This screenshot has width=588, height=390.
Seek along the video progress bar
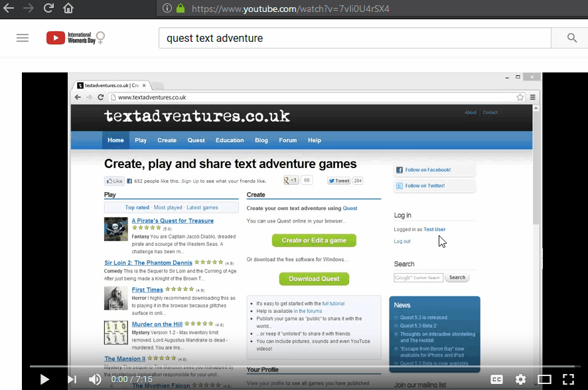(305, 366)
